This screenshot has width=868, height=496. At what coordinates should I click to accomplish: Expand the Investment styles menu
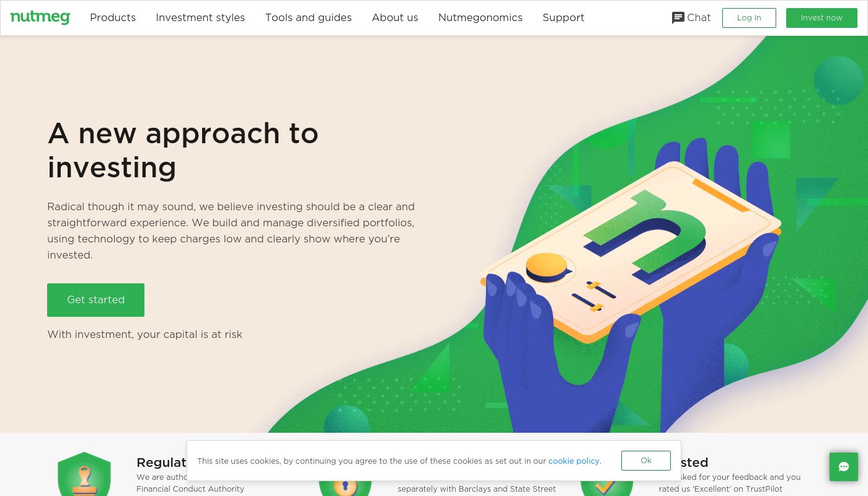coord(200,17)
